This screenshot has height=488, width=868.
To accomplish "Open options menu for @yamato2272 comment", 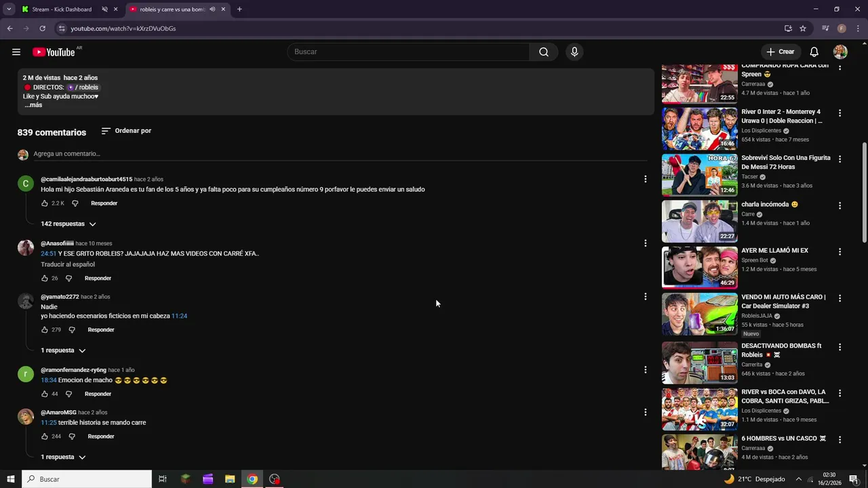I will [645, 296].
